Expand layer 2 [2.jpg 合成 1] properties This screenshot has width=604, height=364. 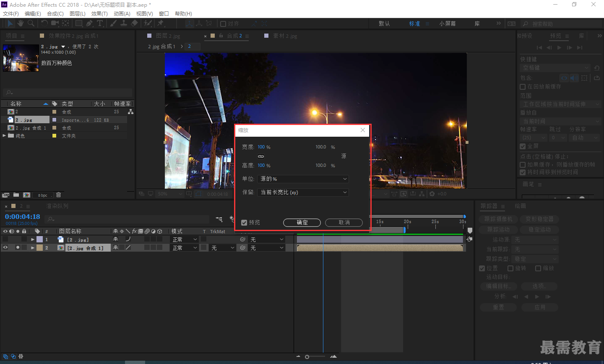click(33, 248)
